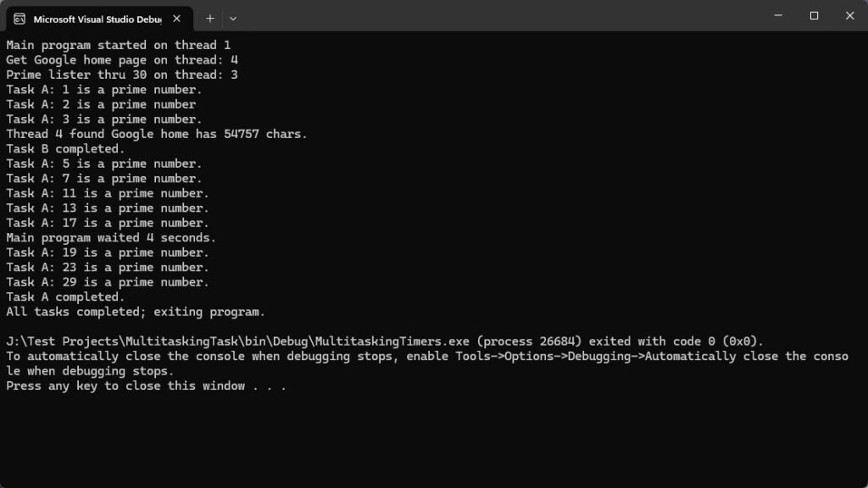Click the 'Prime lister thru 30' output line
Screen dimensions: 868x488
122,75
